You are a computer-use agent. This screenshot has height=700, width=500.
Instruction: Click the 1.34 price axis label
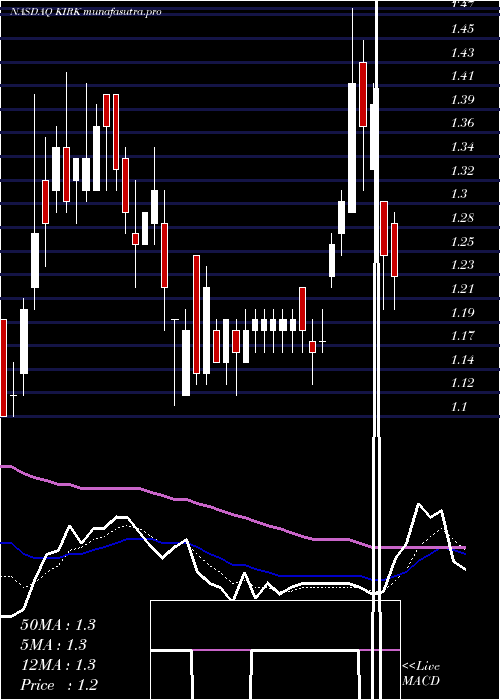[462, 147]
